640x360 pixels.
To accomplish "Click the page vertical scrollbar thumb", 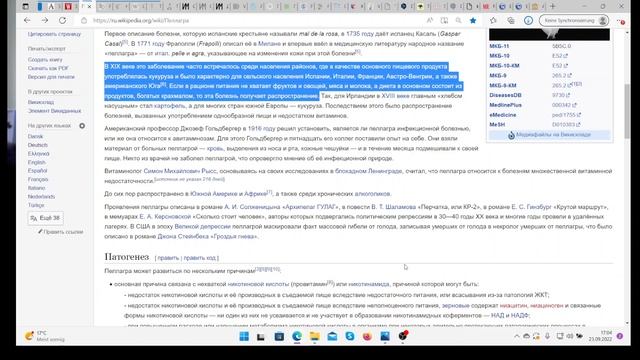I will [627, 111].
